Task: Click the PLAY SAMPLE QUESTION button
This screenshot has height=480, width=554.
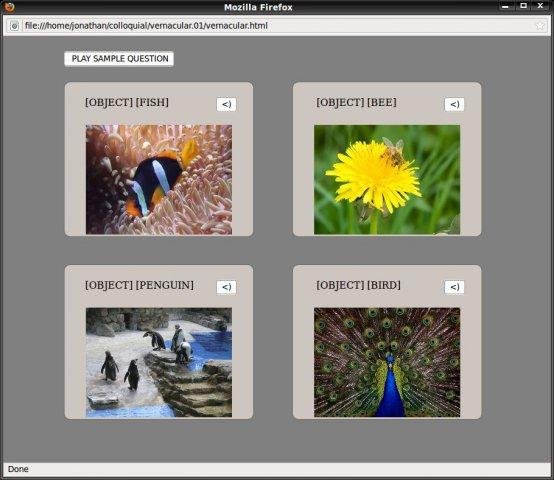Action: 119,59
